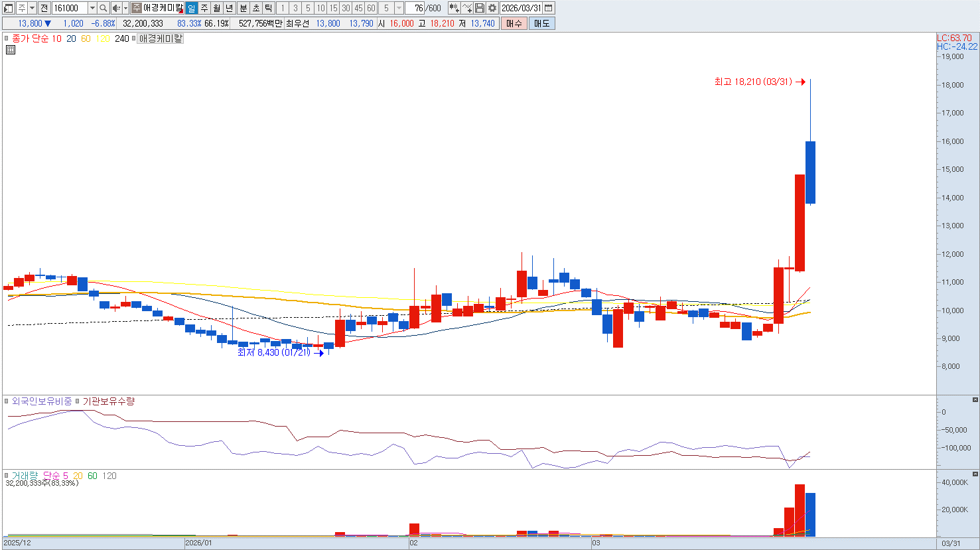Screen dimensions: 980x550
Task: Click the candlestick chart type icon
Action: 454,8
